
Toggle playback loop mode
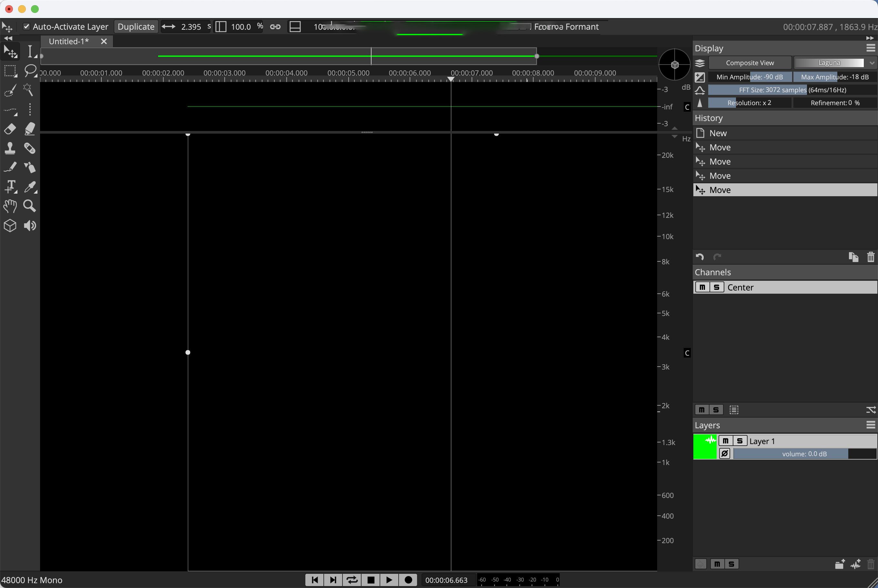point(352,580)
